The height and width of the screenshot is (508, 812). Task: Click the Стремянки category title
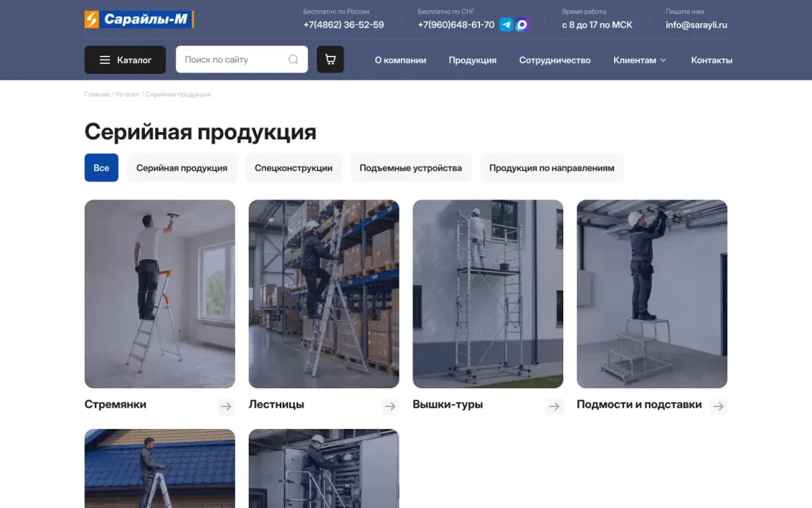click(x=115, y=404)
